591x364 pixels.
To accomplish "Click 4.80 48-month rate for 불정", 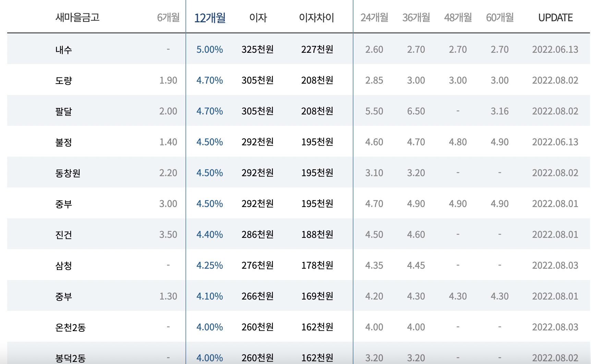I will click(x=458, y=142).
